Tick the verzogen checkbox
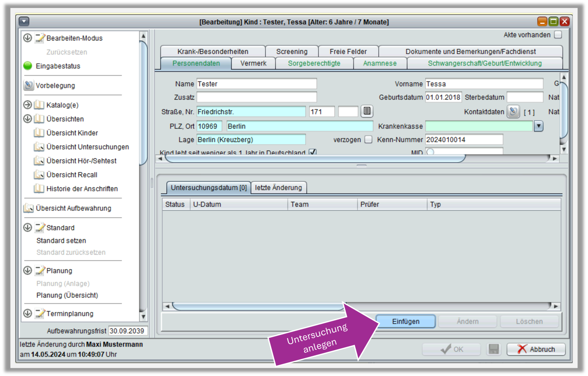Viewport: 588px width, 376px height. click(x=368, y=139)
